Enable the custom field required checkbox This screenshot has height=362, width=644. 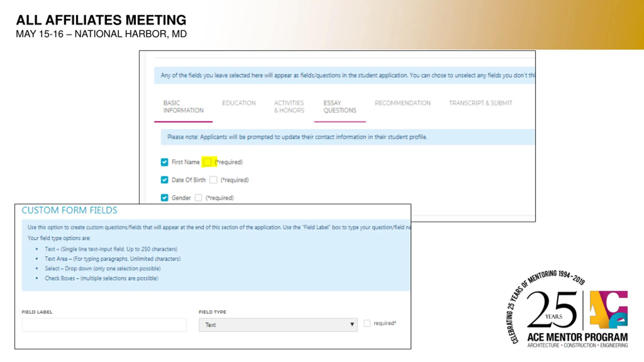click(x=367, y=323)
